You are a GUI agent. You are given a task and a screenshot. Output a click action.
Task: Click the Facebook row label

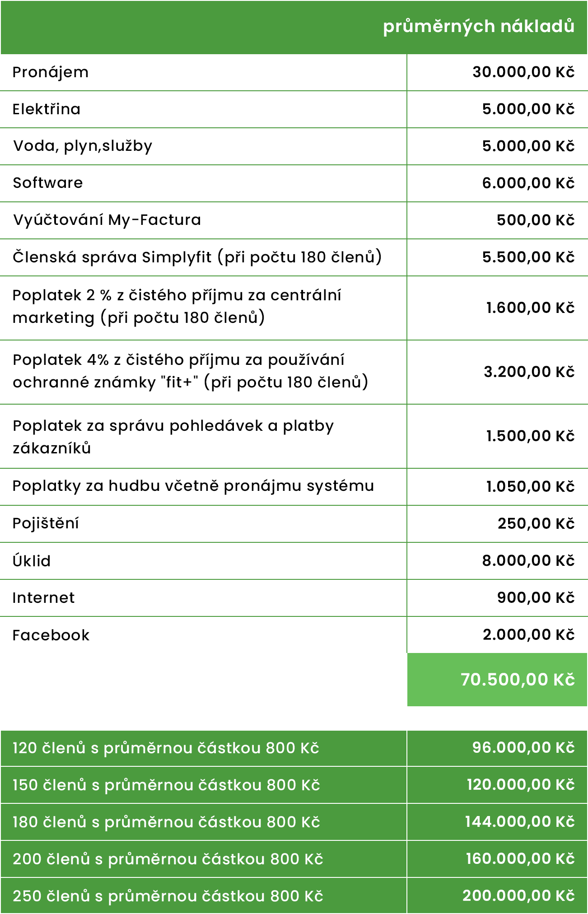pyautogui.click(x=51, y=635)
